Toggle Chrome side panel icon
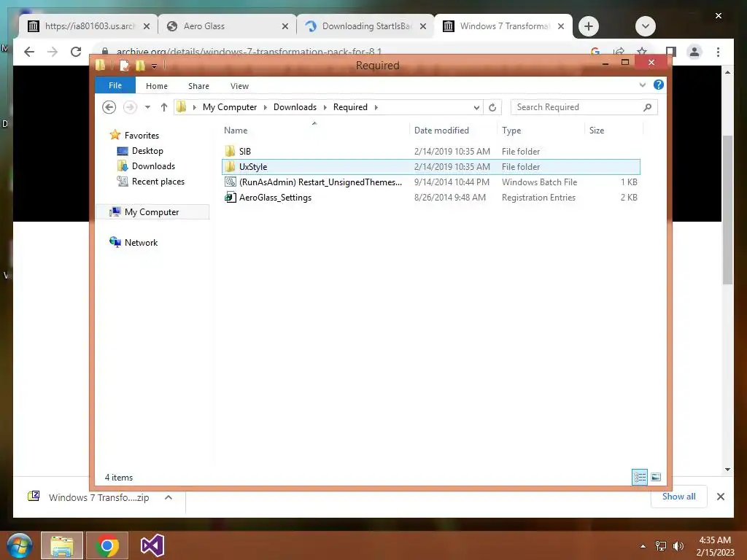747x560 pixels. (x=671, y=52)
